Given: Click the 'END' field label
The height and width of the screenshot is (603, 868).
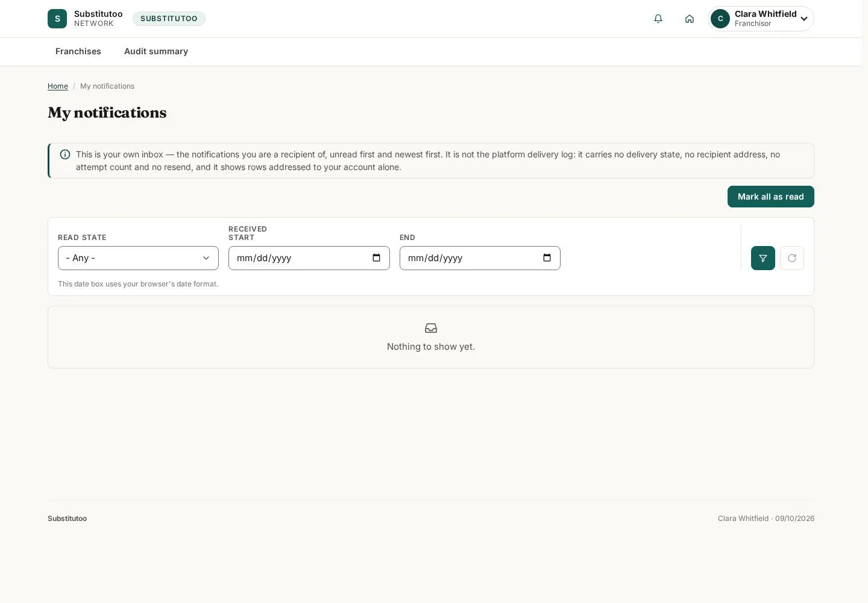Looking at the screenshot, I should [x=407, y=238].
